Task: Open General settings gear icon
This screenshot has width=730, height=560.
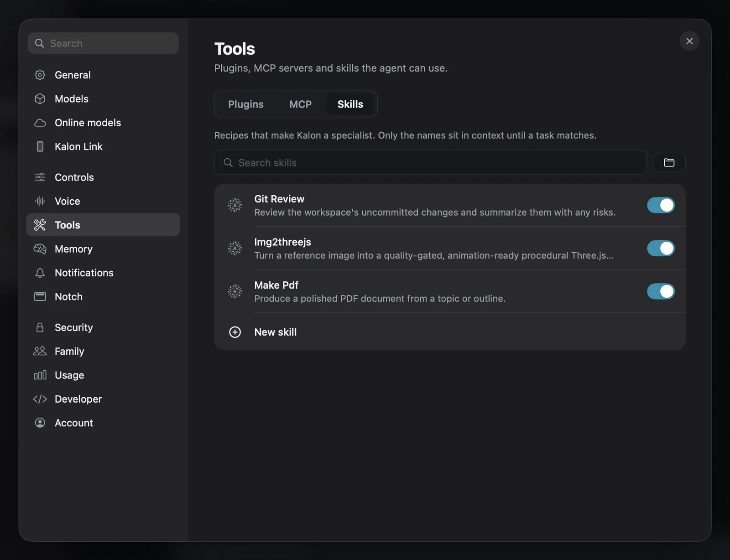Action: (40, 75)
